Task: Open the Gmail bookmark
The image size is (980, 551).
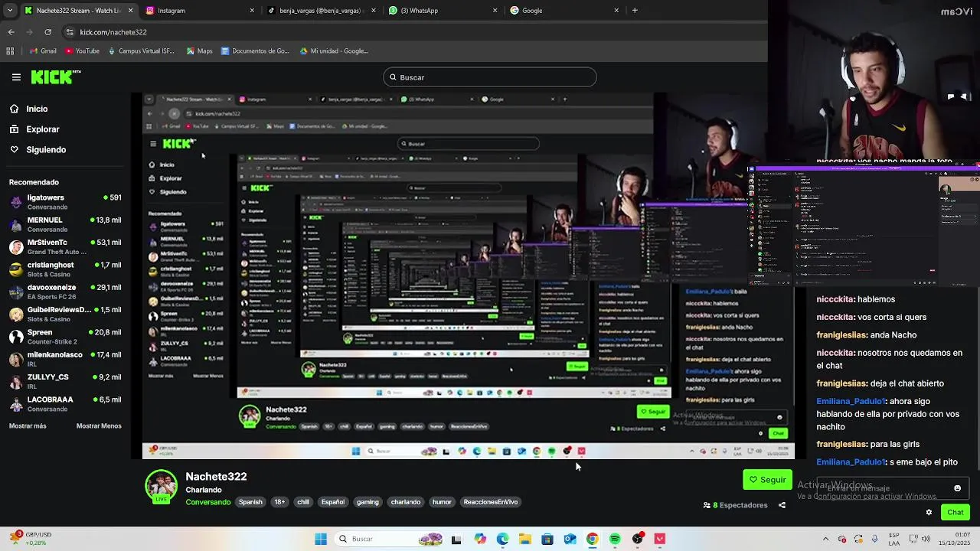Action: [x=43, y=51]
